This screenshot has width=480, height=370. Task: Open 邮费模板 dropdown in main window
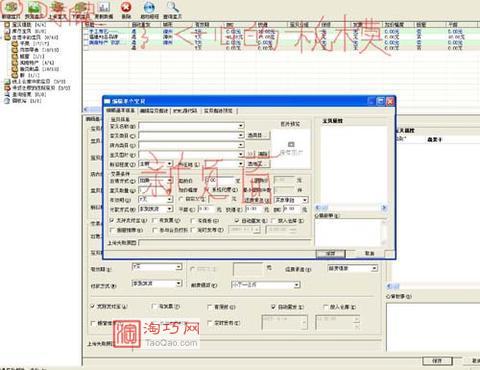tap(296, 285)
